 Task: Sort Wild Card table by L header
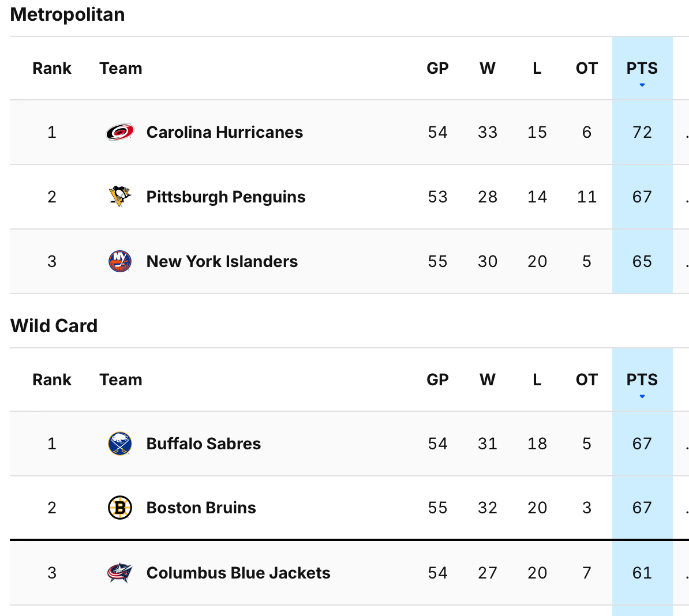537,380
